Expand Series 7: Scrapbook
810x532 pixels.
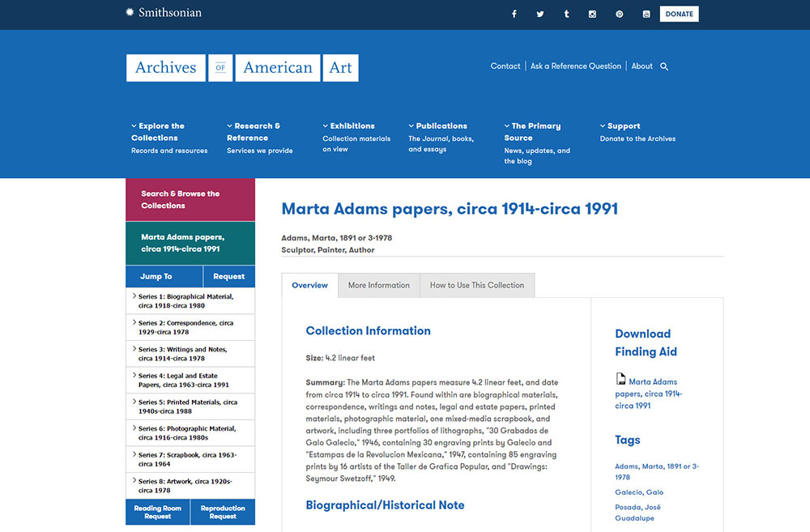[190, 459]
